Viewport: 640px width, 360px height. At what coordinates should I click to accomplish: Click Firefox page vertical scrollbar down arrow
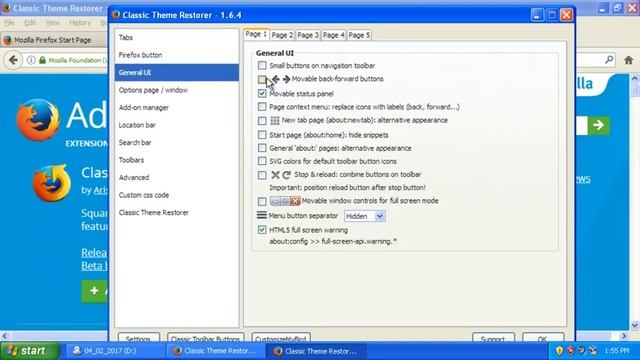point(635,325)
